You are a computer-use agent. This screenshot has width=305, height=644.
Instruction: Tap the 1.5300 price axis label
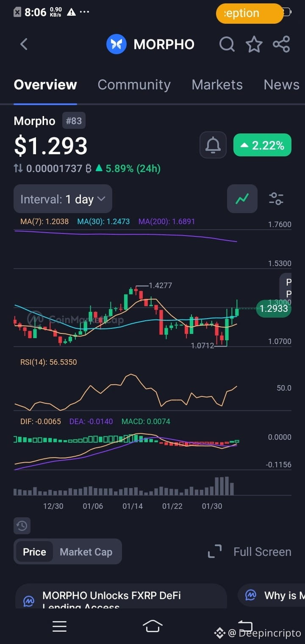(x=280, y=263)
